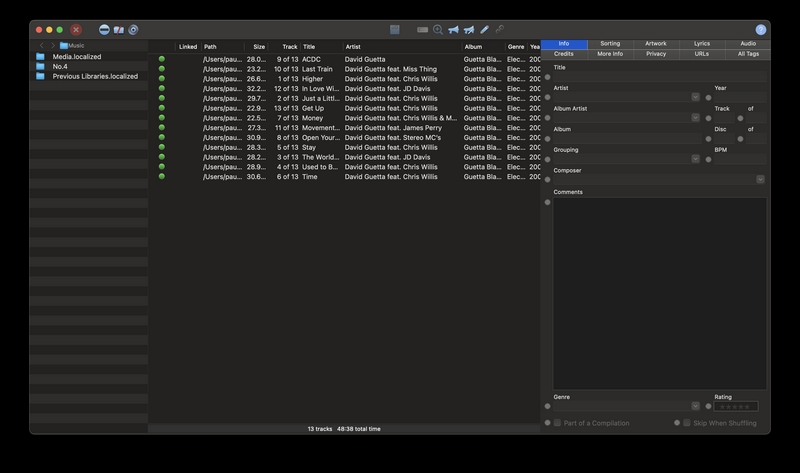Toggle Skip When Shuffling checkbox

click(x=687, y=423)
